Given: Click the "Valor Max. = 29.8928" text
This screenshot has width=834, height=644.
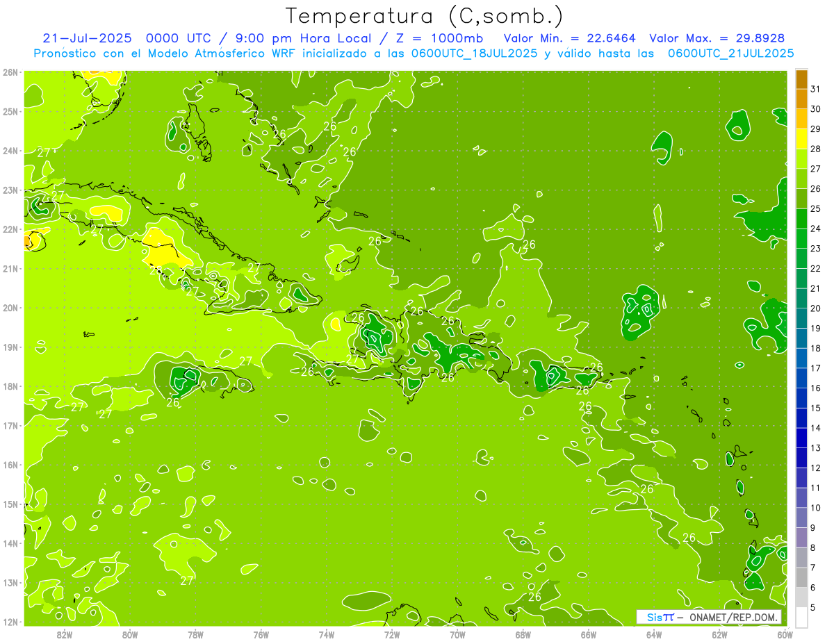Looking at the screenshot, I should click(x=717, y=38).
